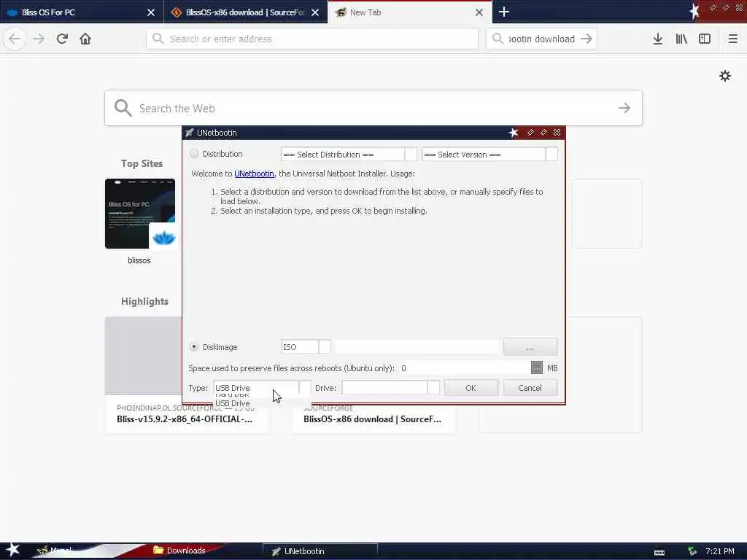Image resolution: width=747 pixels, height=560 pixels.
Task: Click the OK button in UNetbootin
Action: (x=471, y=388)
